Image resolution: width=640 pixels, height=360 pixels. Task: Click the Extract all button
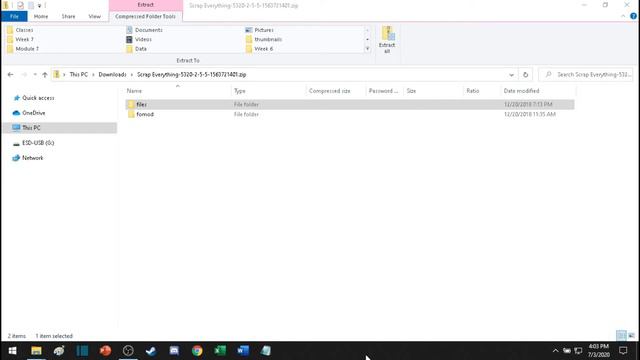coord(387,40)
